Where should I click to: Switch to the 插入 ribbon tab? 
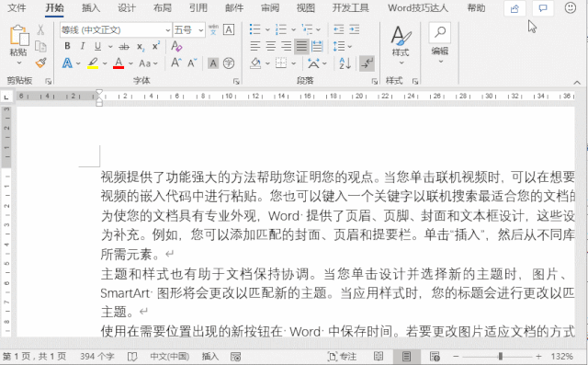point(91,8)
